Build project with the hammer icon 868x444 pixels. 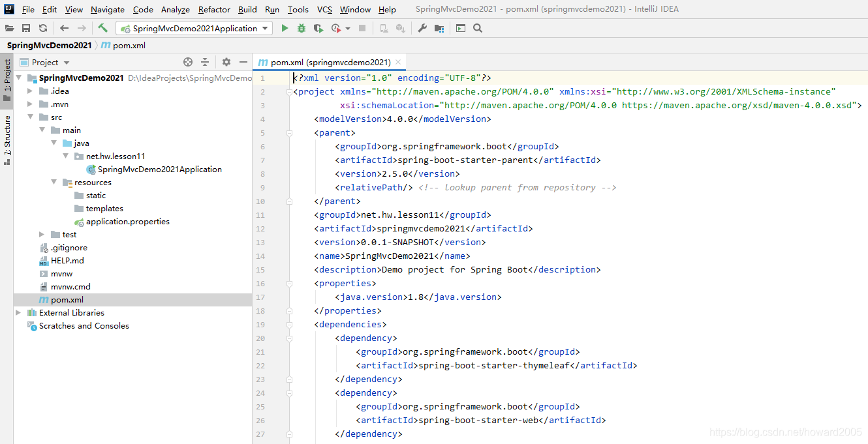(102, 28)
